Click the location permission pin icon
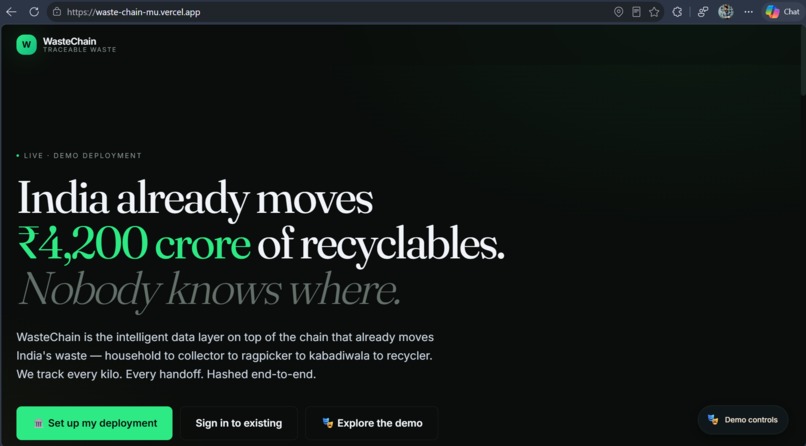 (x=618, y=12)
